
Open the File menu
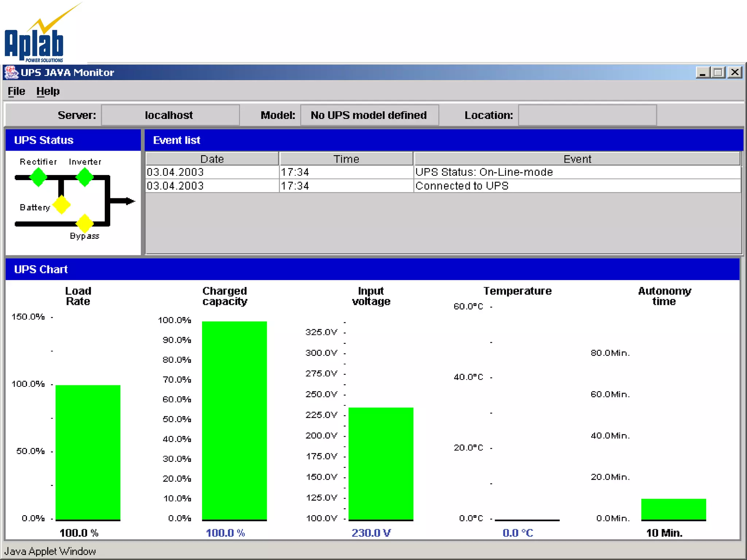(x=16, y=91)
